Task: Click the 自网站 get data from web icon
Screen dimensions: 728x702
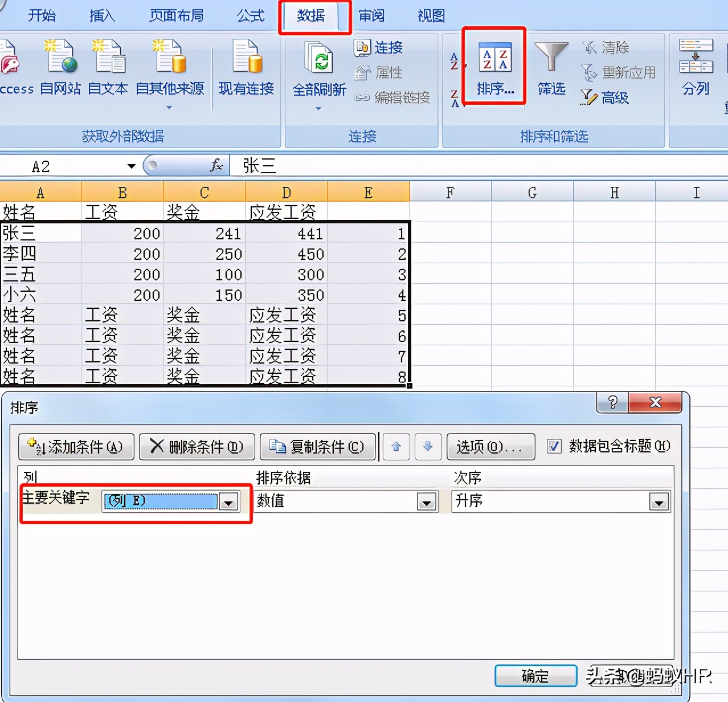Action: [60, 66]
